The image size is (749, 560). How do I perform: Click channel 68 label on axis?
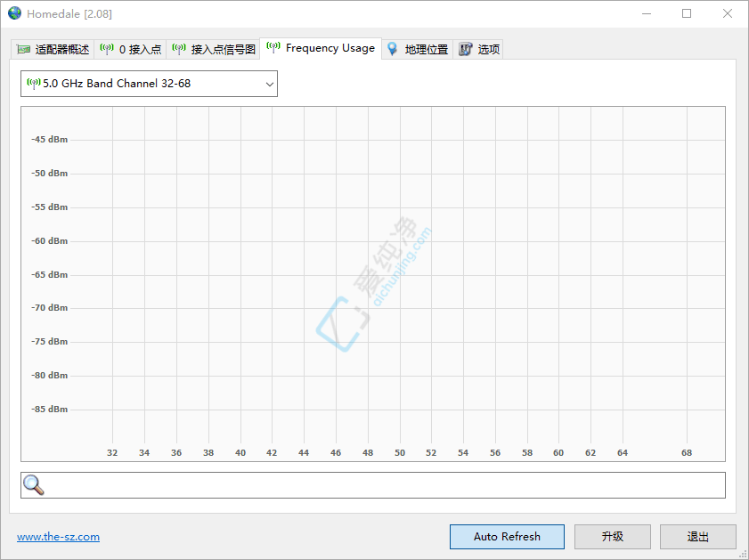pyautogui.click(x=687, y=452)
